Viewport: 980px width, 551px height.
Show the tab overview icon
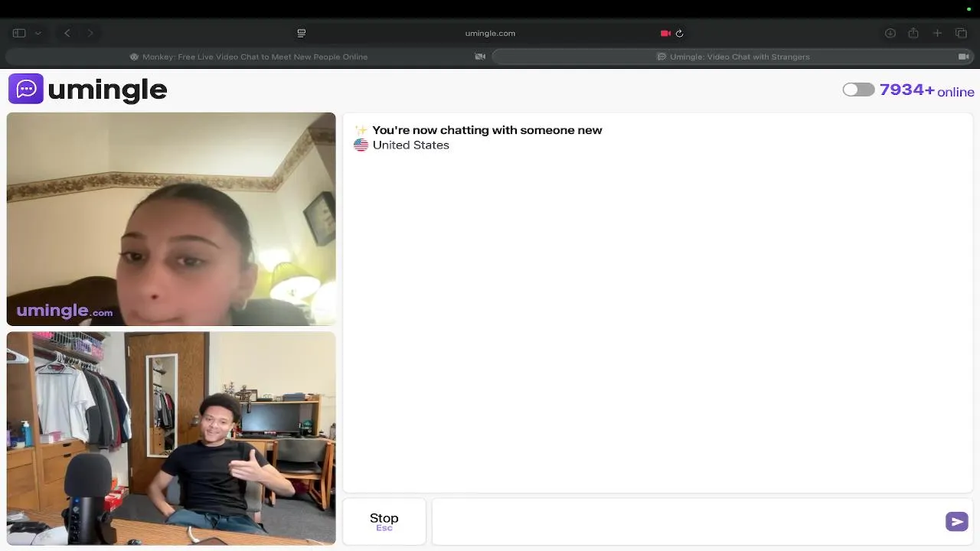(961, 33)
